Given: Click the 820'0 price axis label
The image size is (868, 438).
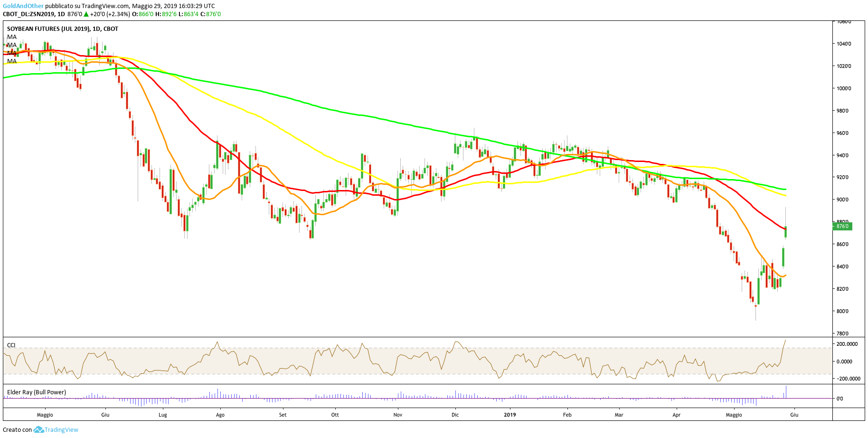Looking at the screenshot, I should (843, 289).
